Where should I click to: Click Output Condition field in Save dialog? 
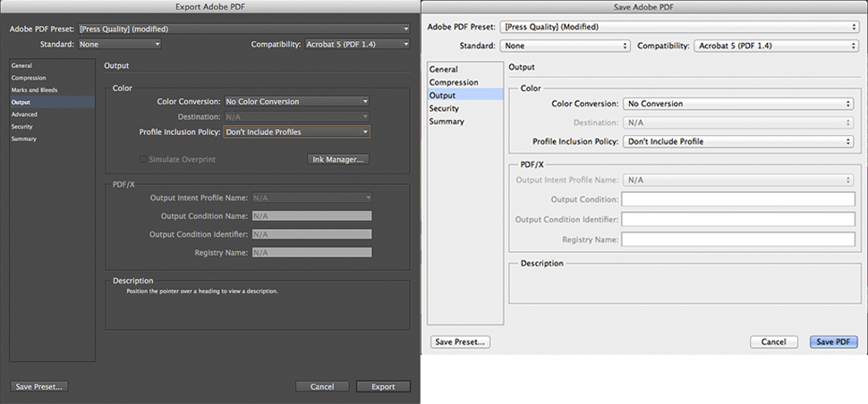click(738, 199)
